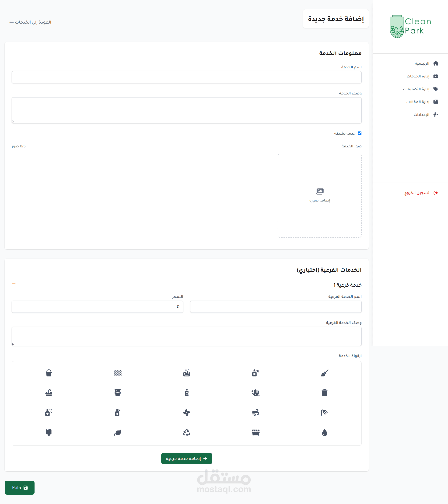
Task: Click the إضافة صورة upload area
Action: pyautogui.click(x=319, y=195)
